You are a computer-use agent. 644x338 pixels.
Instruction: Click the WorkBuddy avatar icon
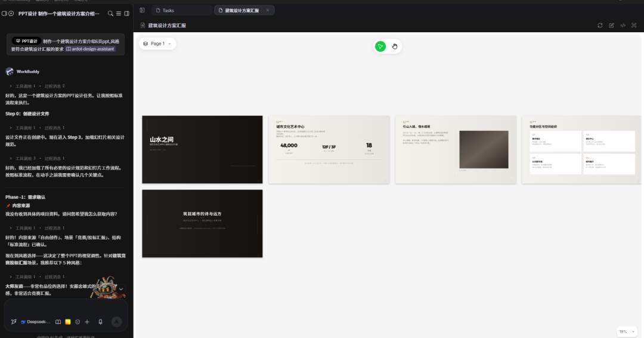[x=10, y=72]
